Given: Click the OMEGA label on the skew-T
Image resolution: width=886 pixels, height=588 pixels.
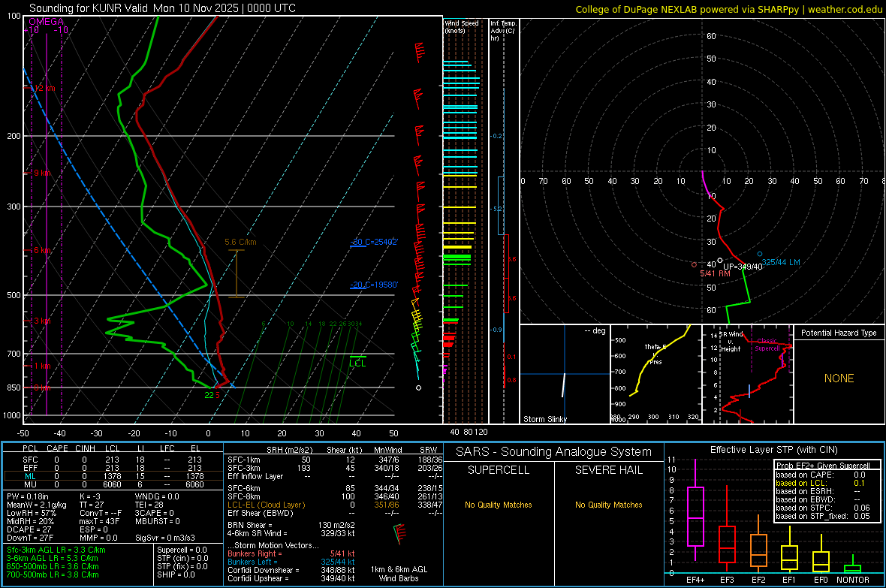Looking at the screenshot, I should pyautogui.click(x=46, y=22).
